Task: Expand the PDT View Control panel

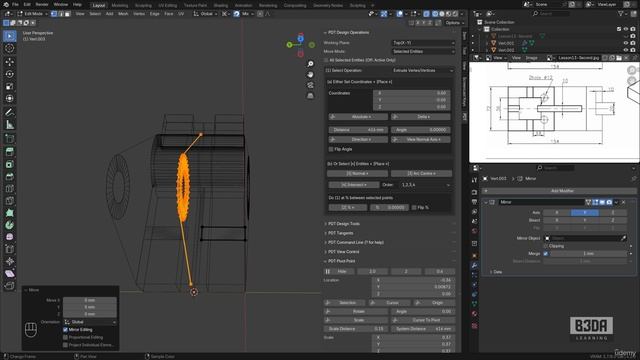Action: [344, 252]
